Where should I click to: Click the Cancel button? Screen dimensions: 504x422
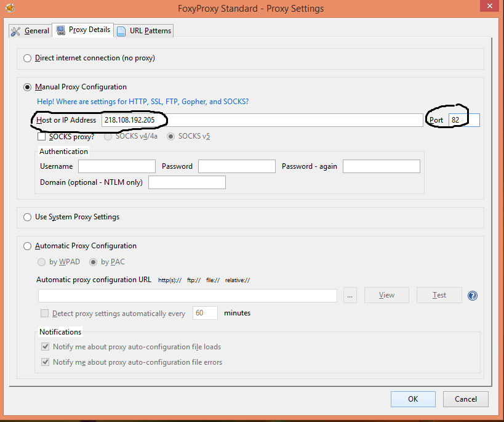pyautogui.click(x=466, y=399)
